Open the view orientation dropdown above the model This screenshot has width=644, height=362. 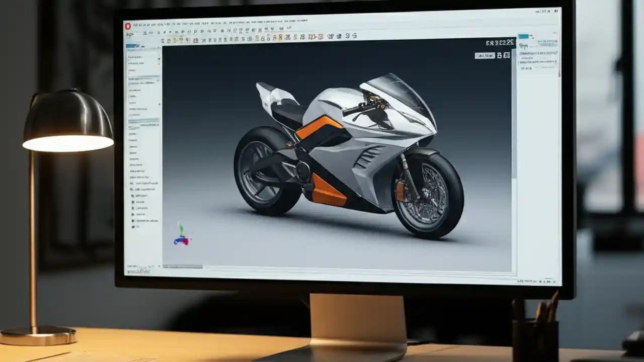coord(485,55)
